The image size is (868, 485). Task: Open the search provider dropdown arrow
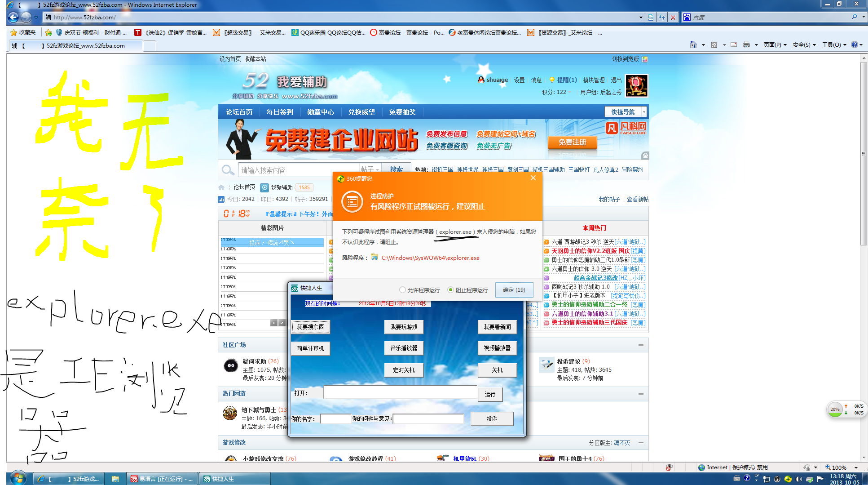(863, 17)
